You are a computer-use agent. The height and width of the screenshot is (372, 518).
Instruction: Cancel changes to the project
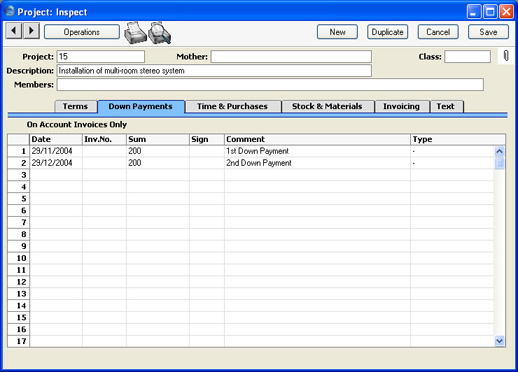[x=438, y=32]
